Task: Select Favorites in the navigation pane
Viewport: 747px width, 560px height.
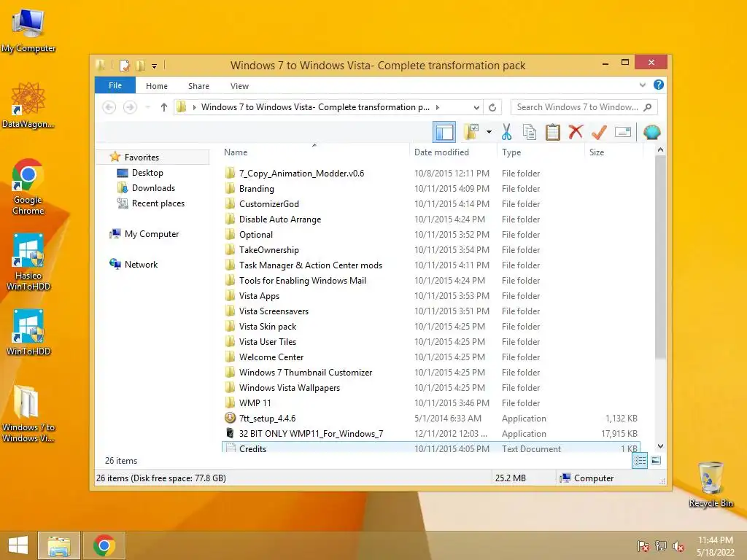Action: click(152, 157)
